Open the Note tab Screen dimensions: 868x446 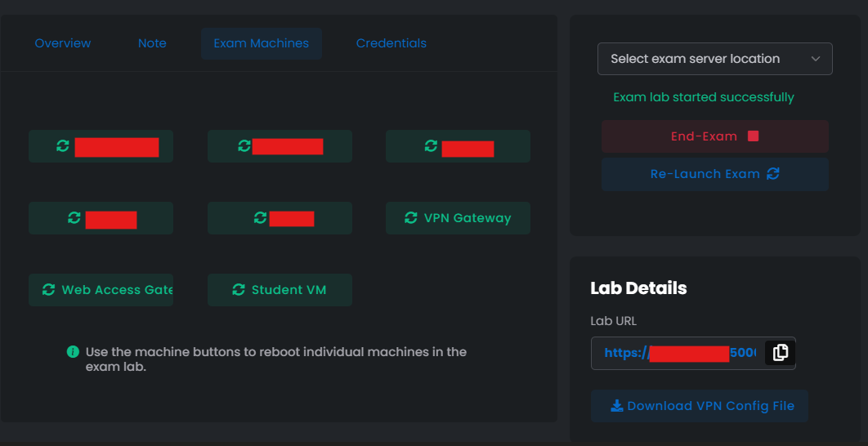pos(152,43)
